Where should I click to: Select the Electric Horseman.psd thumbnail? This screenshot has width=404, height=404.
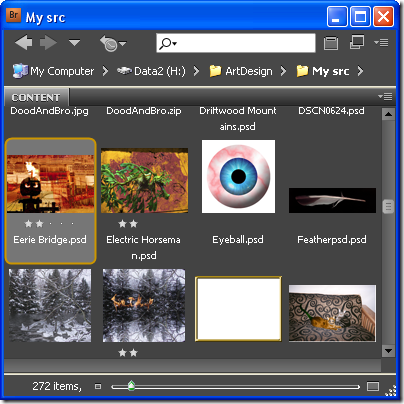click(x=144, y=181)
